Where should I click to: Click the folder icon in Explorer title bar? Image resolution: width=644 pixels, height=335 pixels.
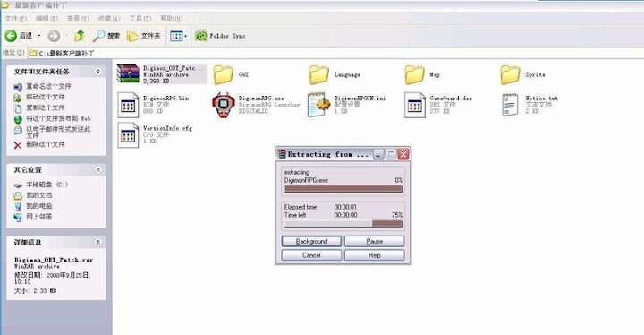4,5
